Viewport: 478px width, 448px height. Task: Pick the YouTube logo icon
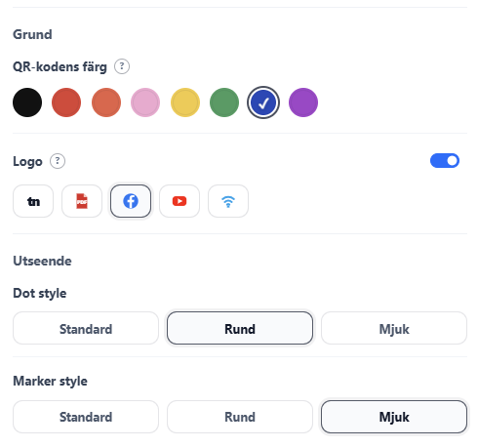coord(179,201)
